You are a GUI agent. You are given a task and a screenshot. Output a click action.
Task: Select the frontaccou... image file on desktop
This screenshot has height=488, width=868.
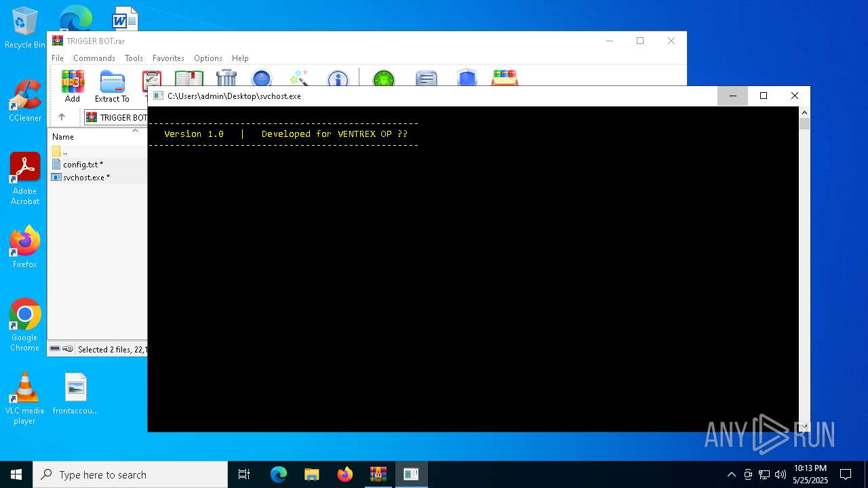[75, 393]
